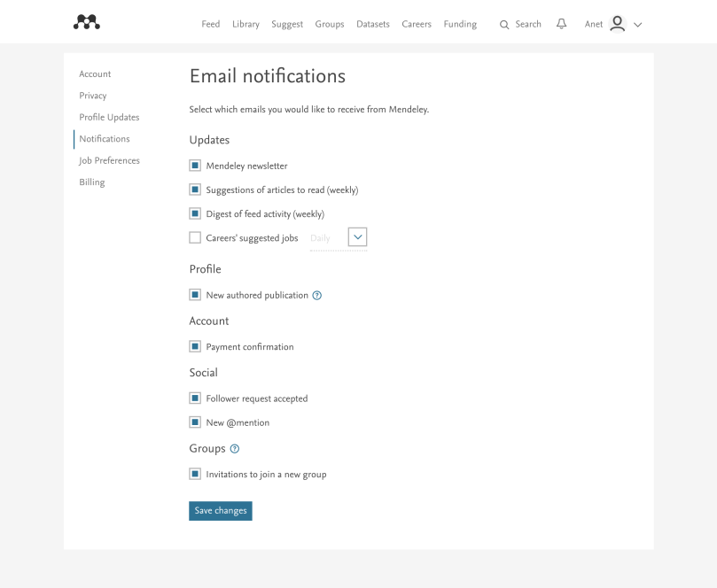Click help icon next to New authored publication

coord(317,296)
